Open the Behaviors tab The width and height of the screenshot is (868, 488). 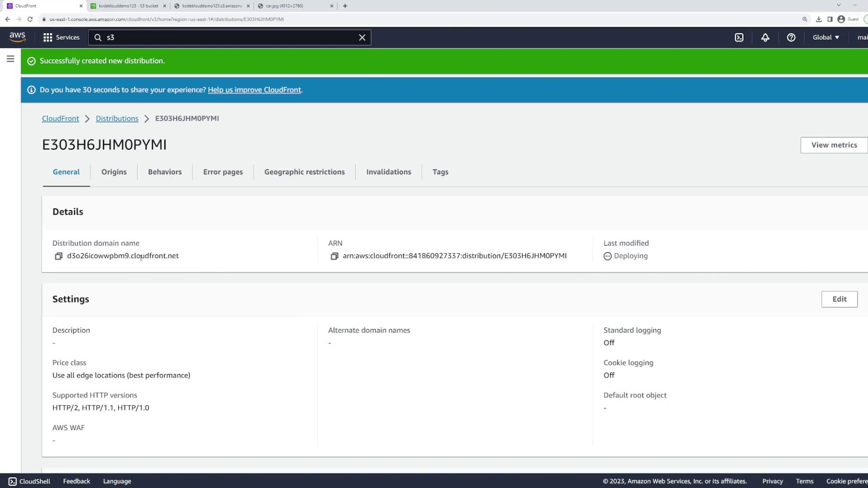click(165, 172)
